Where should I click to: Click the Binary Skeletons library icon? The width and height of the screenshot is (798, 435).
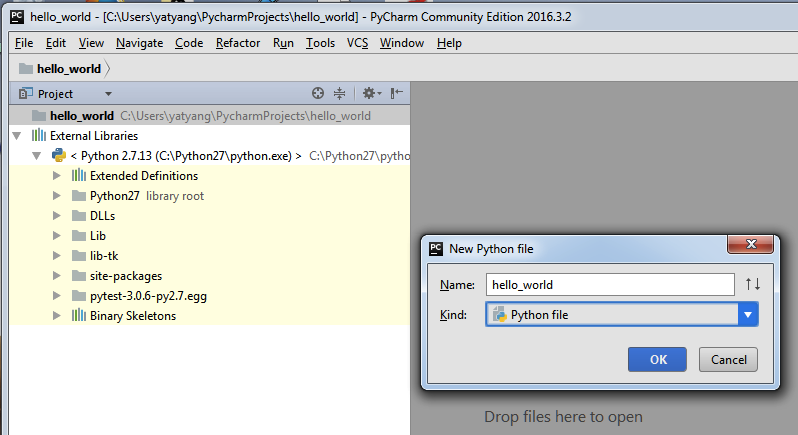(x=78, y=315)
